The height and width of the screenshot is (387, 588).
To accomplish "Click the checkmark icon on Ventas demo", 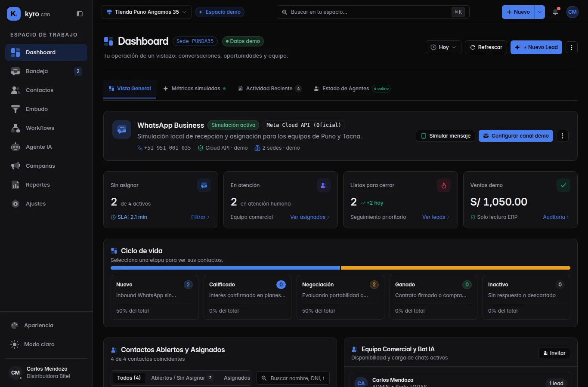I will (x=563, y=185).
